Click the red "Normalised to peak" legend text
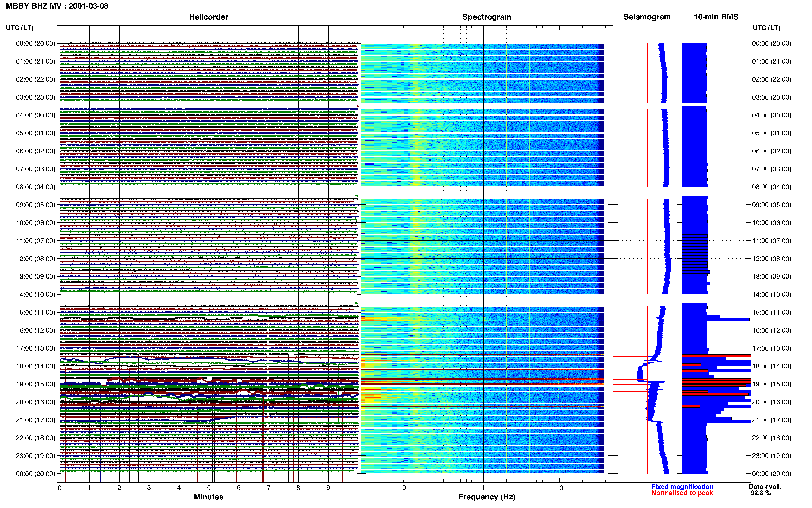Screen dimensions: 812x508 [682, 493]
